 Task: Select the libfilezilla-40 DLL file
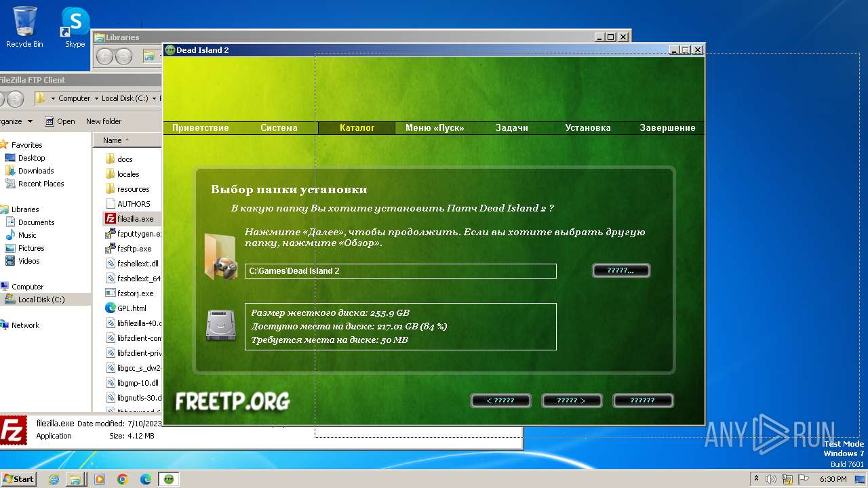pos(134,323)
